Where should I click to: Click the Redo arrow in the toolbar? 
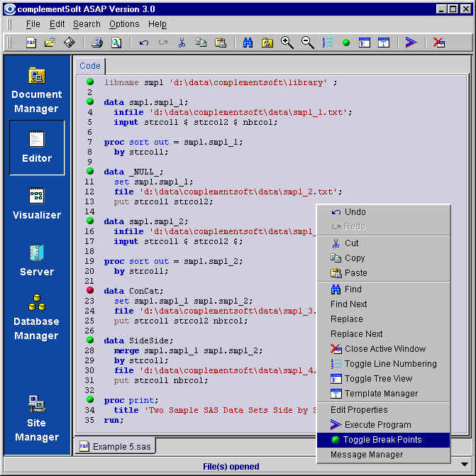[x=163, y=43]
